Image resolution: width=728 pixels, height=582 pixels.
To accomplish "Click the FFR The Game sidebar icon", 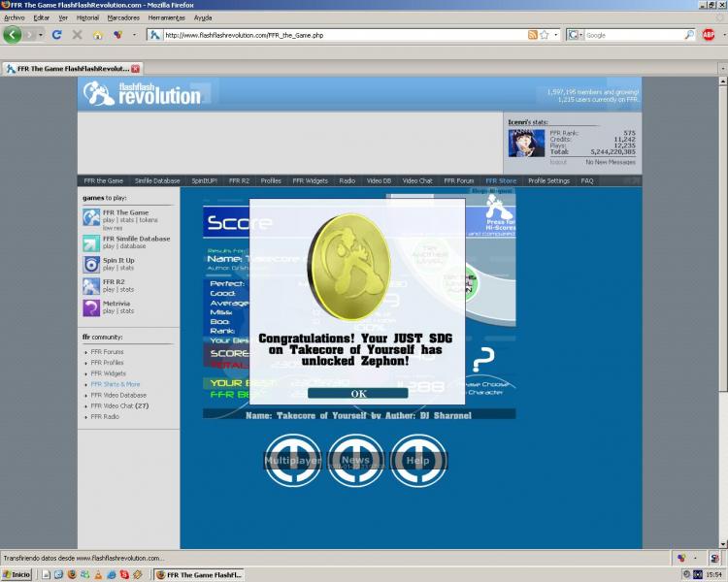I will 90,216.
